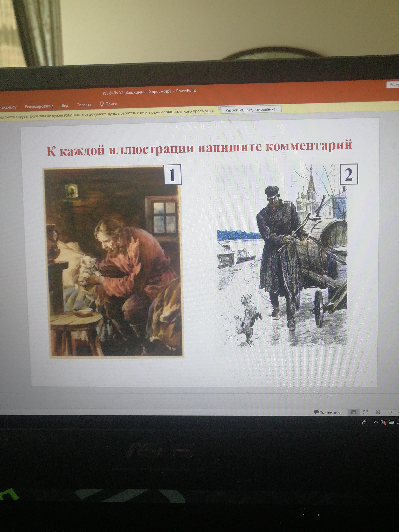Click the number 1 label box
This screenshot has height=532, width=399.
pos(172,175)
